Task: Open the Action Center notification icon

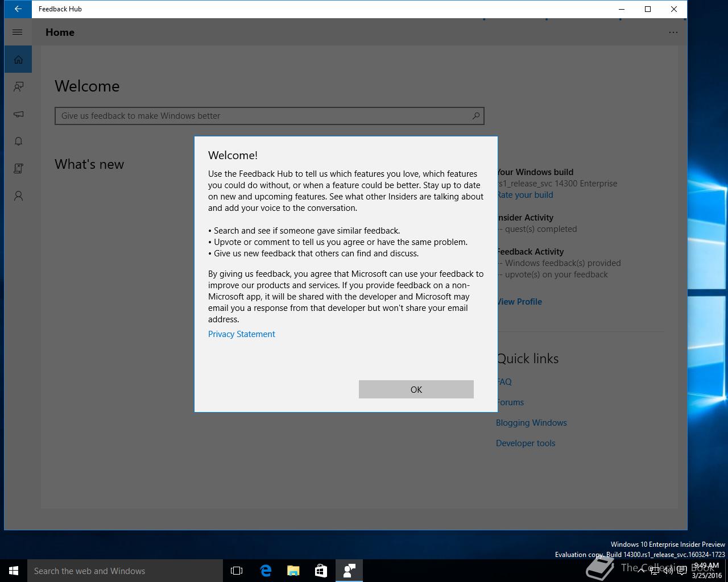Action: 682,571
